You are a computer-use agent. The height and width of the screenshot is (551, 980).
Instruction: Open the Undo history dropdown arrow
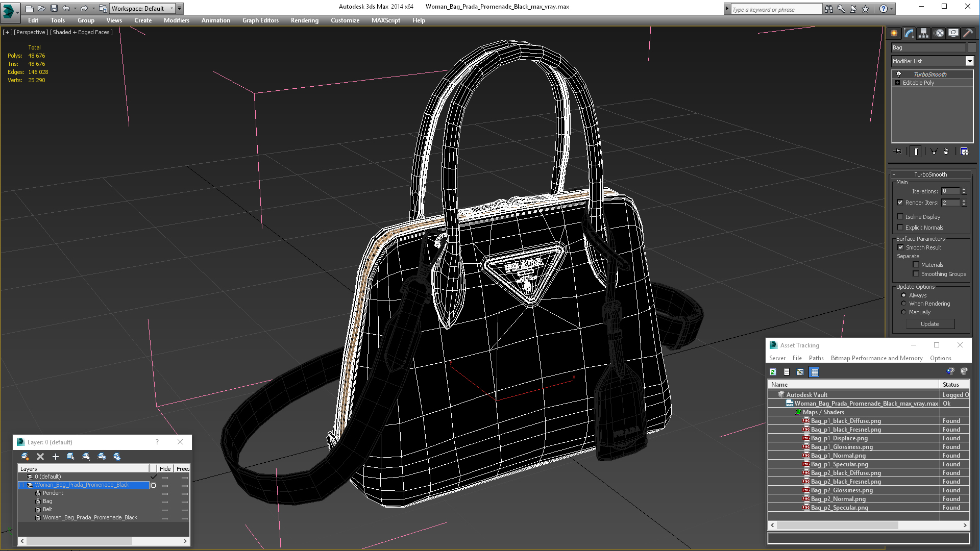75,8
